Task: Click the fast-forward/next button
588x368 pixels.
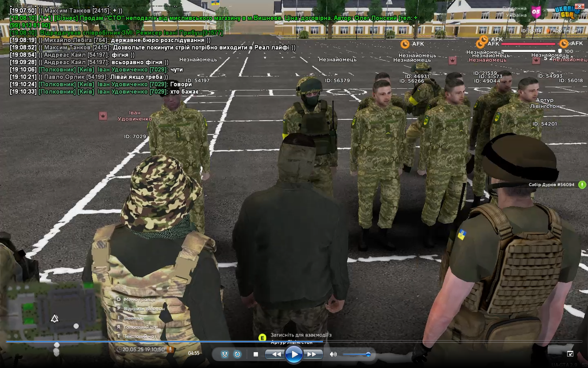Action: (x=312, y=354)
